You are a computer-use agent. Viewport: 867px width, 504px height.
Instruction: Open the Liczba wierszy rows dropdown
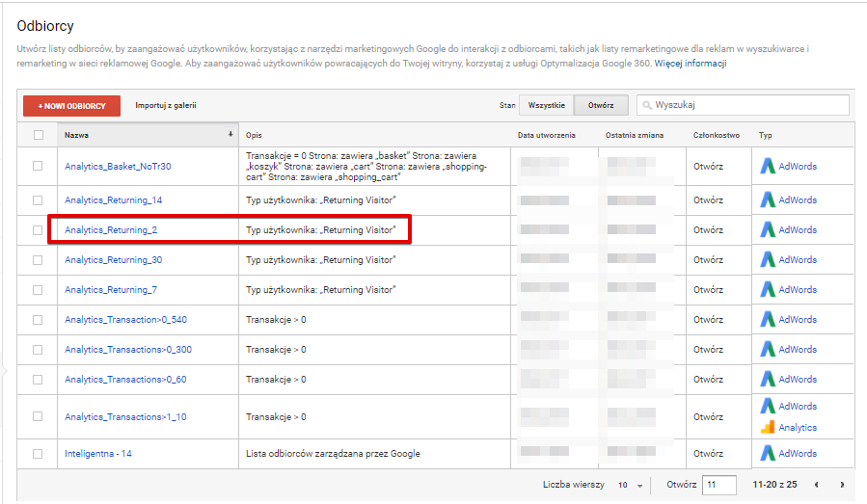coord(631,485)
